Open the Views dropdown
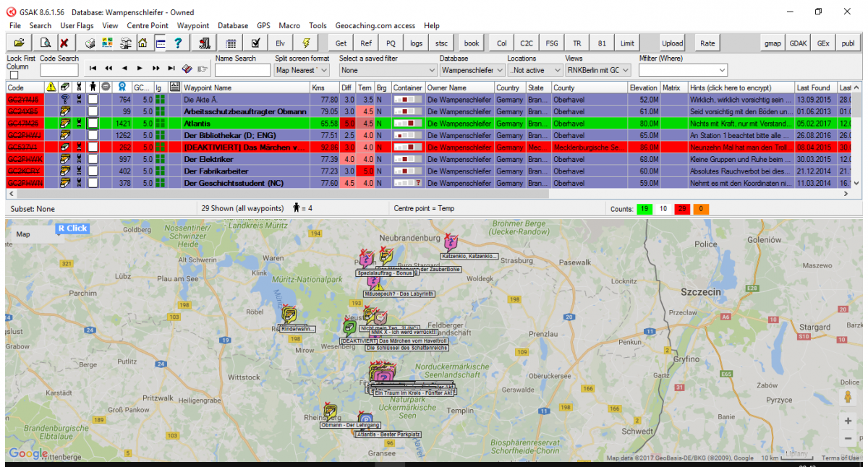 pos(598,70)
